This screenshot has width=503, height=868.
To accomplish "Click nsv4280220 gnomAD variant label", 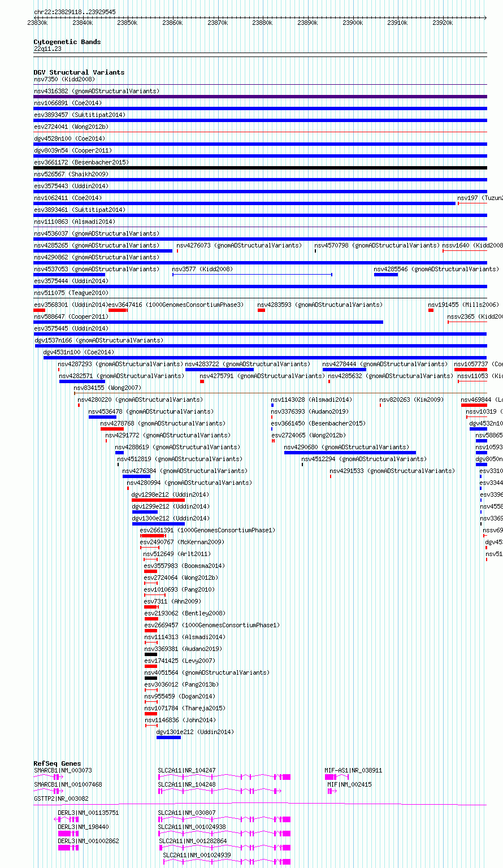I will click(x=140, y=400).
